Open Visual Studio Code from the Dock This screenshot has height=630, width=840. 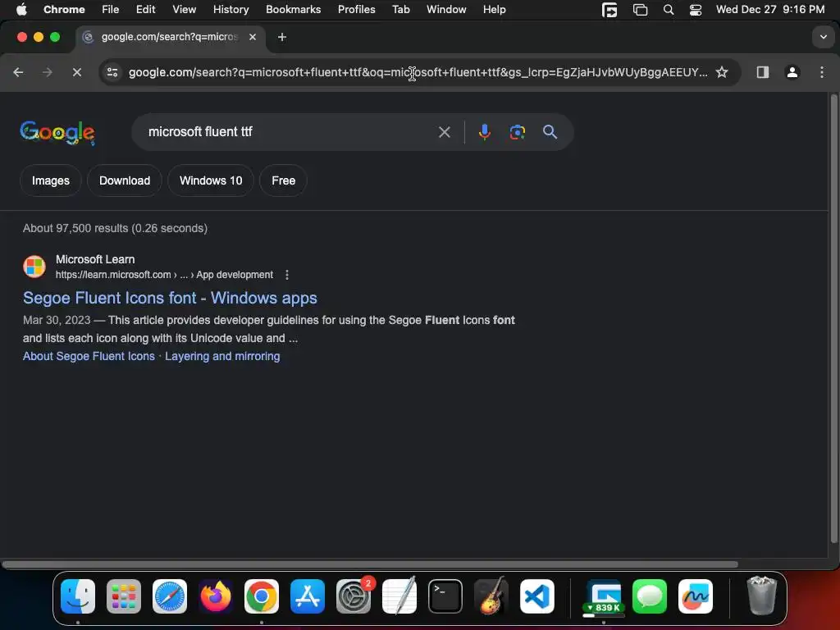(537, 596)
